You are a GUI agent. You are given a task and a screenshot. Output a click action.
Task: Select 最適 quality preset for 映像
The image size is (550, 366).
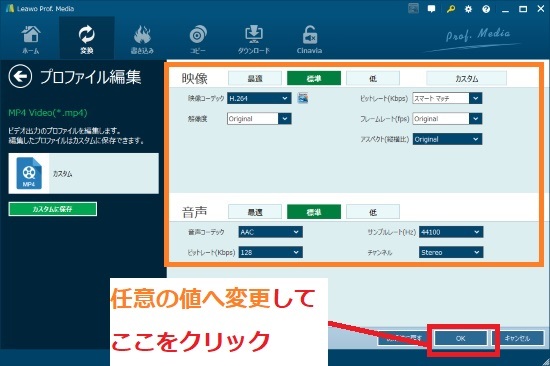(x=255, y=78)
